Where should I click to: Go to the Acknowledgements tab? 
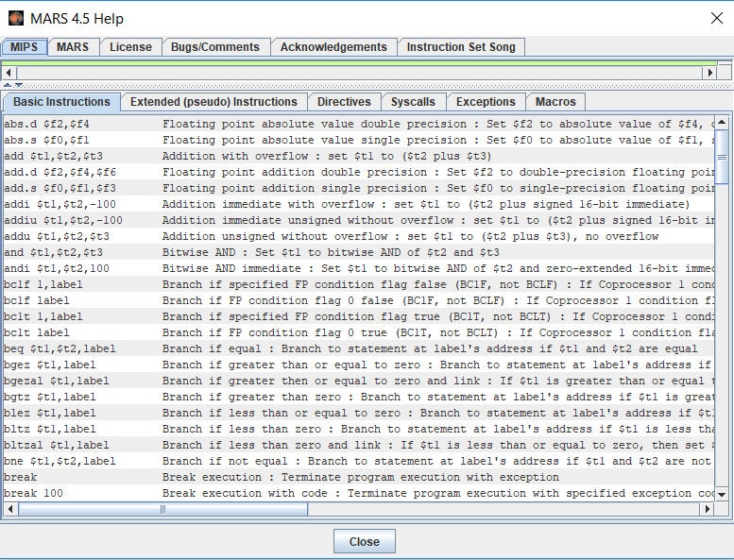(x=333, y=47)
